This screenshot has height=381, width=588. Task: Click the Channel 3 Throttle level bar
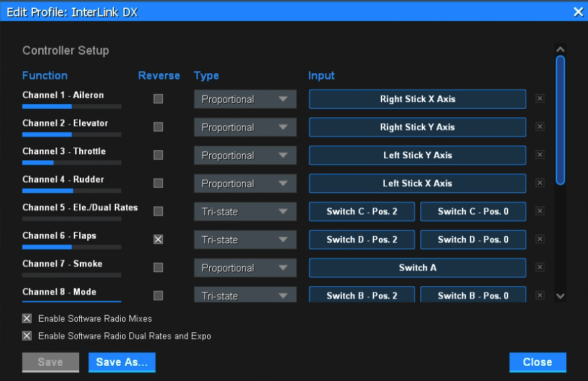click(x=72, y=163)
